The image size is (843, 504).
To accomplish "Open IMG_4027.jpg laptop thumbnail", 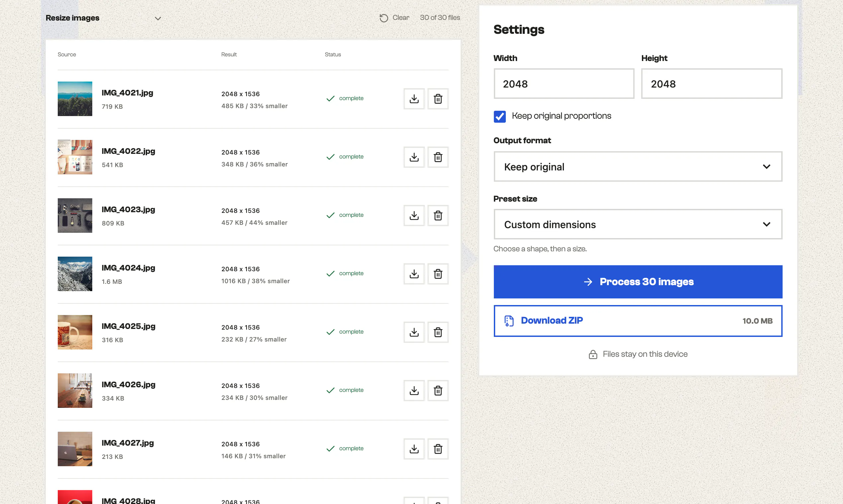I will tap(75, 449).
